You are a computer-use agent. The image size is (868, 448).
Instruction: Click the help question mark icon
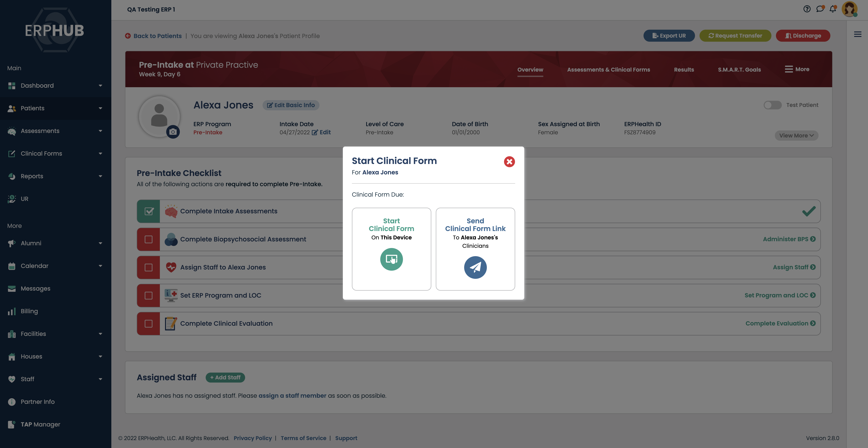click(x=807, y=9)
